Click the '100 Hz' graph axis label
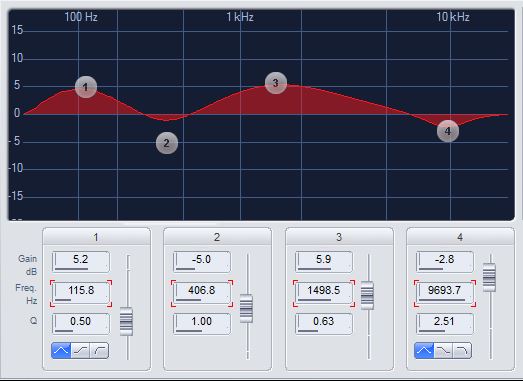This screenshot has height=381, width=523. [81, 17]
